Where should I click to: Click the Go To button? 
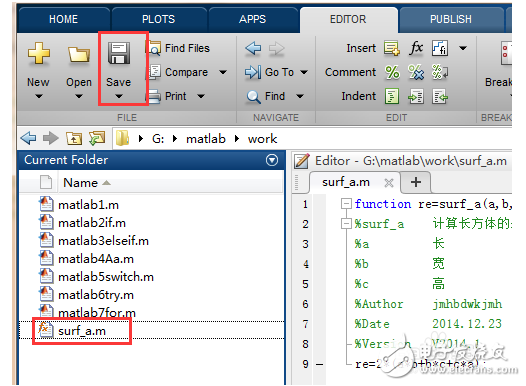269,72
